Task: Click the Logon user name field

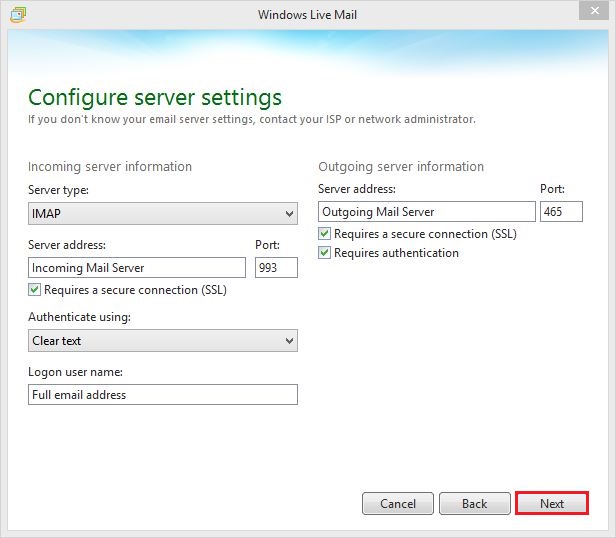Action: pyautogui.click(x=163, y=395)
